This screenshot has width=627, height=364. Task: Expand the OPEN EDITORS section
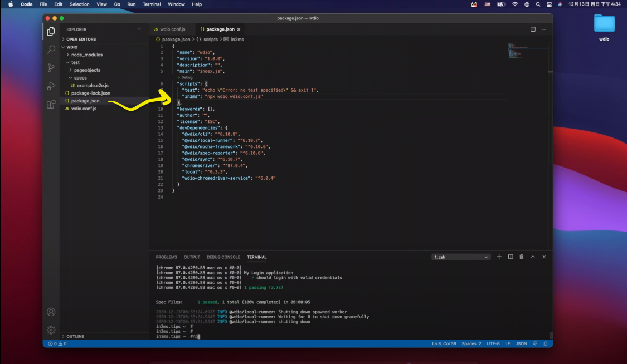point(81,40)
